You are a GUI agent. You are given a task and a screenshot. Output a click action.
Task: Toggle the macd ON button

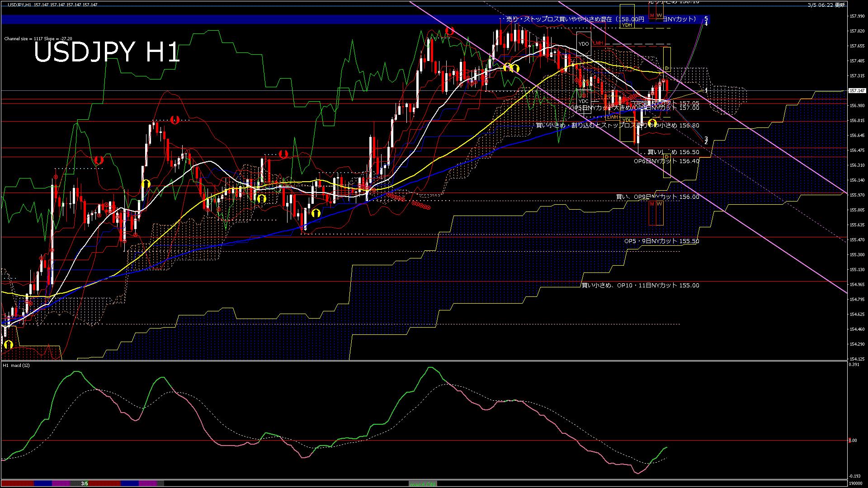pyautogui.click(x=423, y=484)
